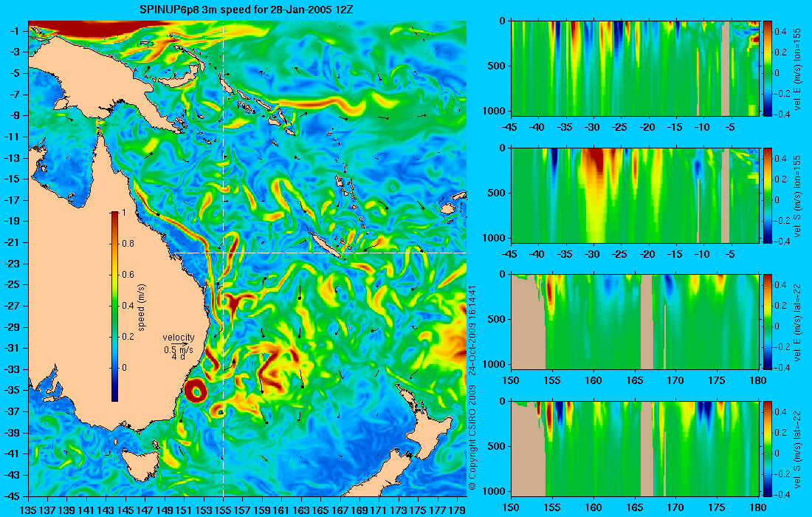Select the colorbar of the vel. S lat=-22 panel
Image resolution: width=812 pixels, height=517 pixels.
768,448
